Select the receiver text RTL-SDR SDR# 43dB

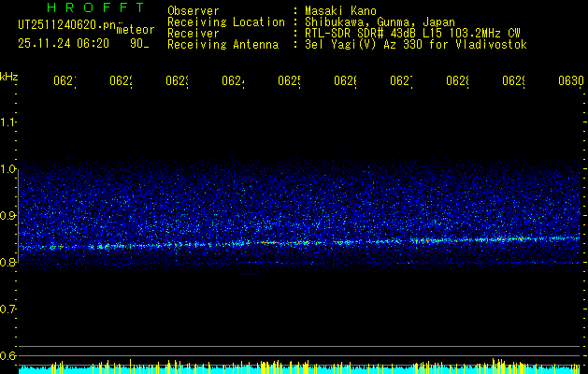point(361,34)
